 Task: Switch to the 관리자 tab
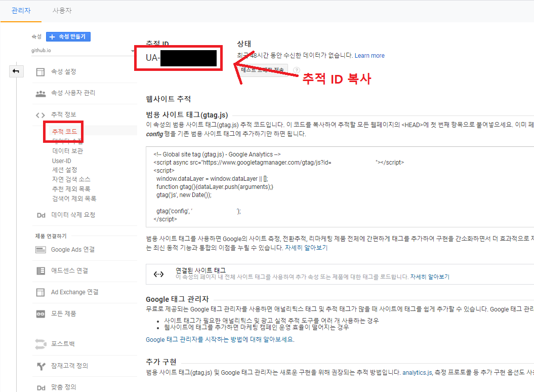pyautogui.click(x=21, y=11)
